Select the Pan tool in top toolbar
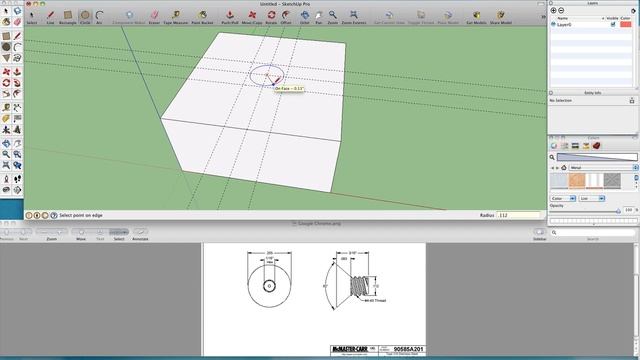 319,16
